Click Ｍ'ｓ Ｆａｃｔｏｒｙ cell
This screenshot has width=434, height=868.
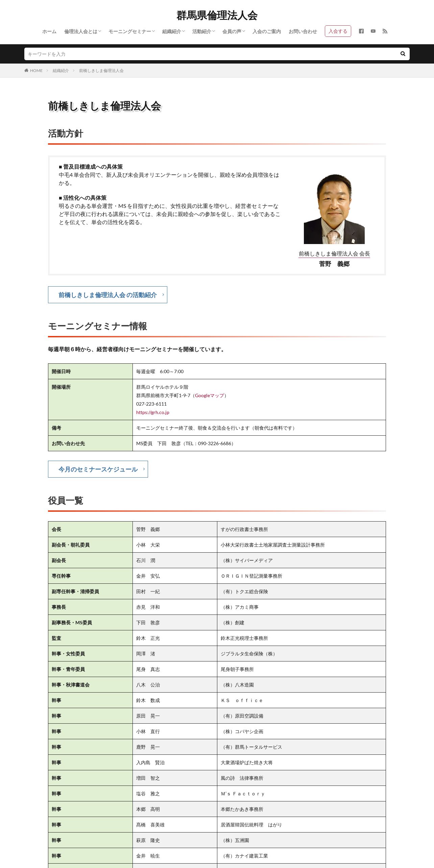coord(302,794)
